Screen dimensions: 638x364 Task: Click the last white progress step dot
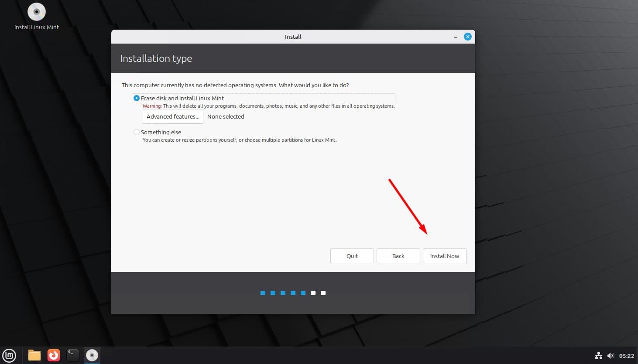(x=323, y=293)
